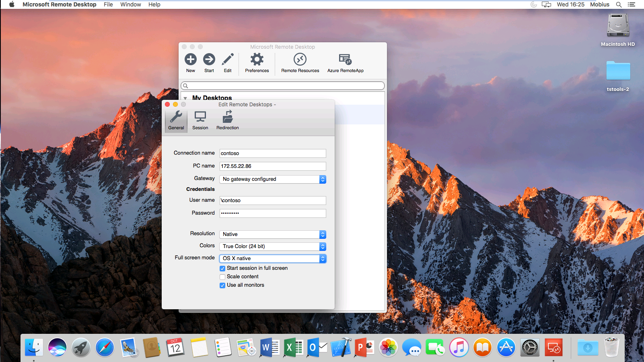Click the Password field
Viewport: 644px width, 362px height.
(x=273, y=213)
